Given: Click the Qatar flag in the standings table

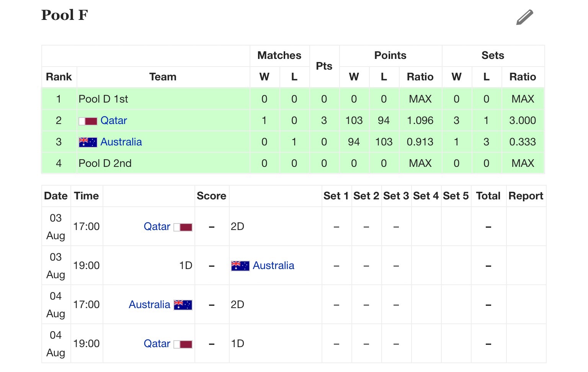Looking at the screenshot, I should click(x=88, y=121).
